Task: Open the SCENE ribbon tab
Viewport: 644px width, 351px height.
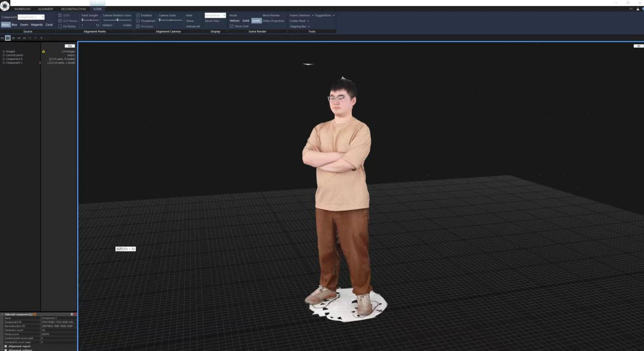Action: point(97,9)
